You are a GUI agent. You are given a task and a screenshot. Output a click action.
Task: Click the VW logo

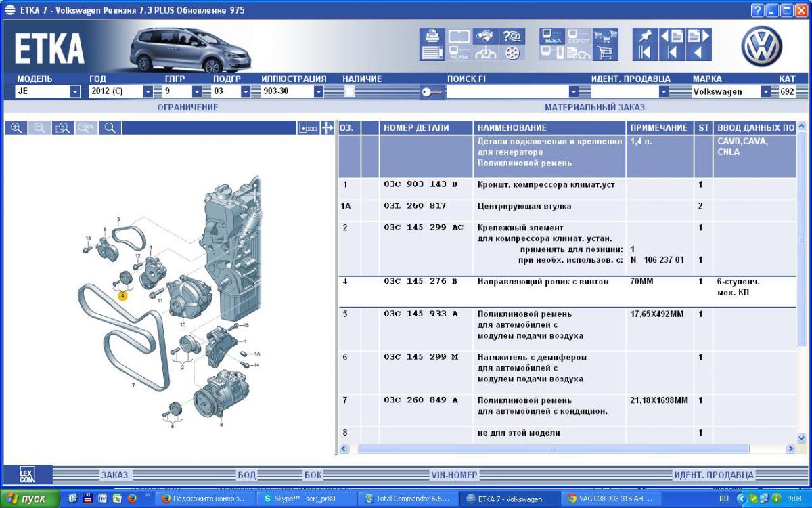(x=761, y=46)
